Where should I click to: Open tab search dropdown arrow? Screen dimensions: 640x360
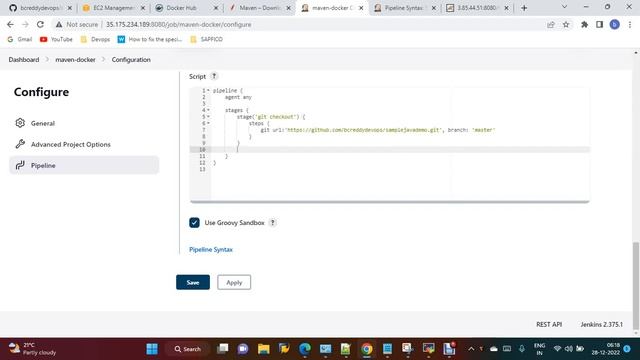(564, 7)
